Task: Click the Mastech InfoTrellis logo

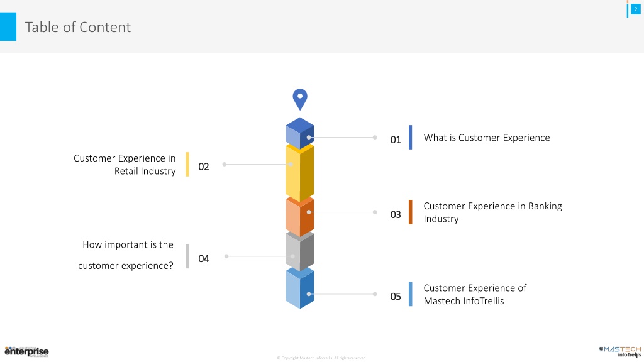Action: (x=619, y=351)
